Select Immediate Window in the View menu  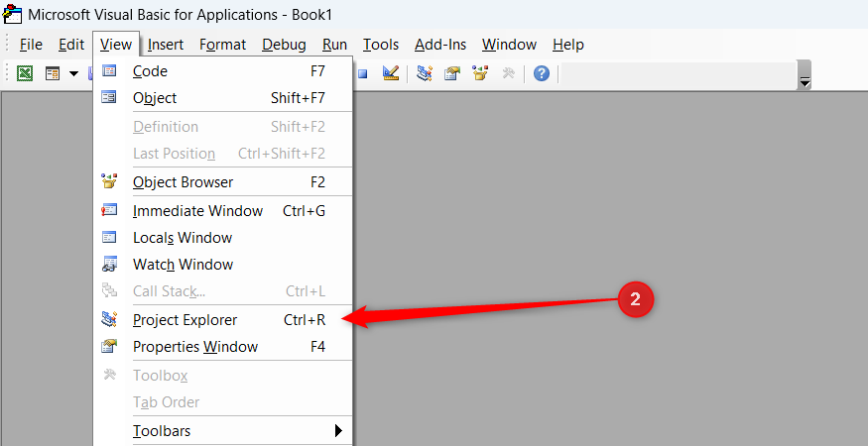(x=223, y=211)
